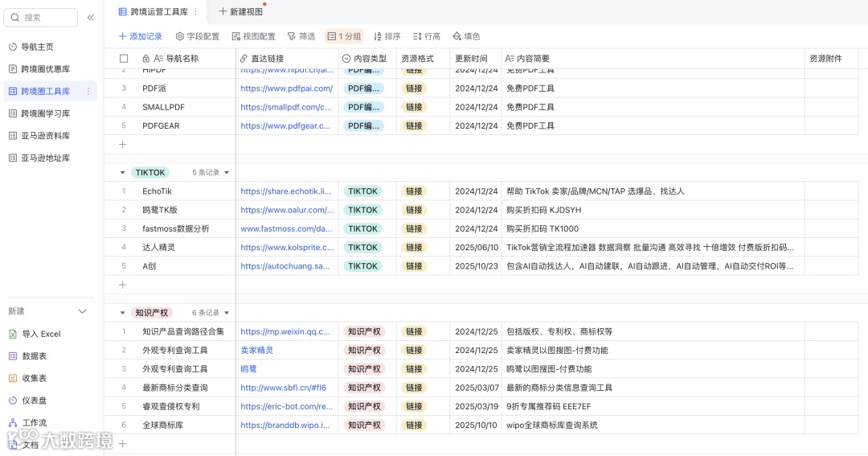Viewport: 868px width, 456px height.
Task: Click 导入 Excel in new section
Action: coord(35,334)
